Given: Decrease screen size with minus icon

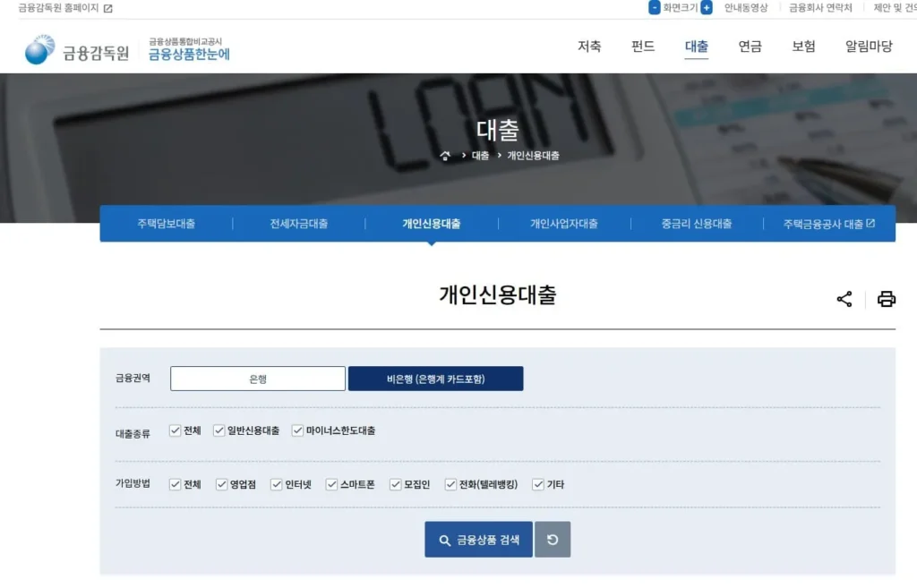Looking at the screenshot, I should click(x=655, y=7).
